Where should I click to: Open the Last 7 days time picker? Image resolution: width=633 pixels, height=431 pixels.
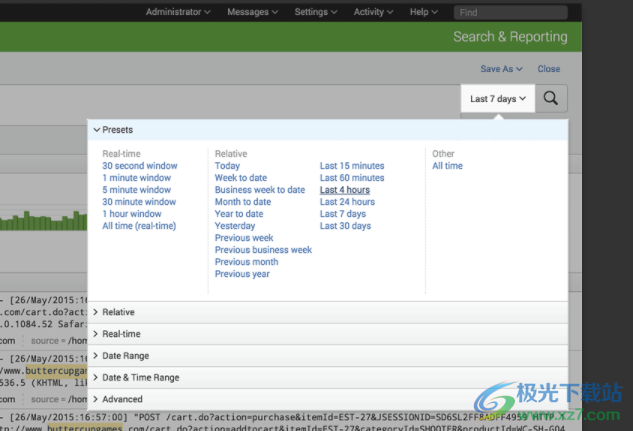pos(498,98)
